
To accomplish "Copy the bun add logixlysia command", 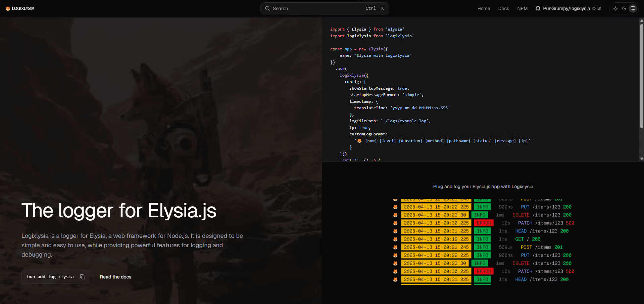I will click(82, 276).
